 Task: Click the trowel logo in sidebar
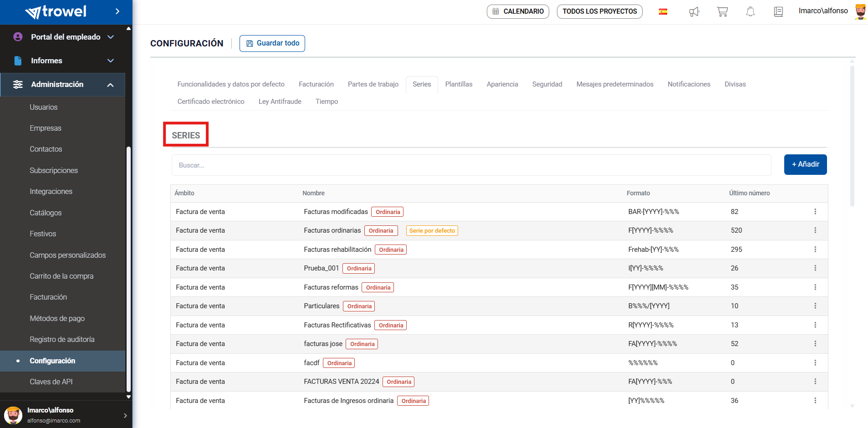point(56,12)
